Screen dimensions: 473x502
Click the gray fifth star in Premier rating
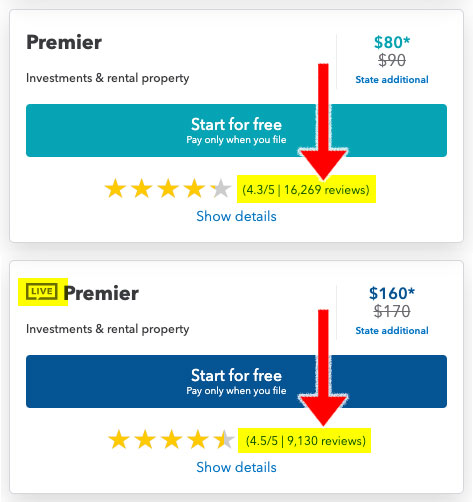221,189
